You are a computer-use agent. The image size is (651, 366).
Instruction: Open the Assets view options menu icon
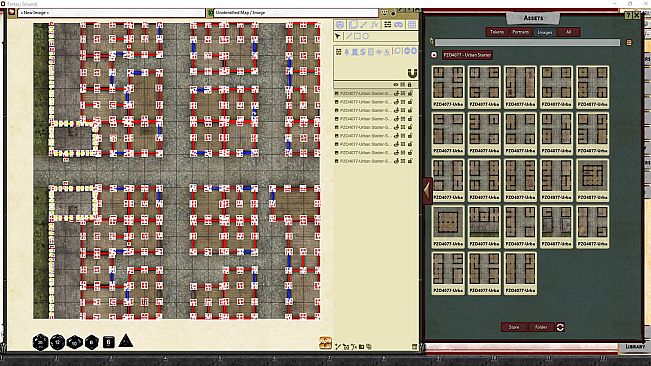click(629, 42)
